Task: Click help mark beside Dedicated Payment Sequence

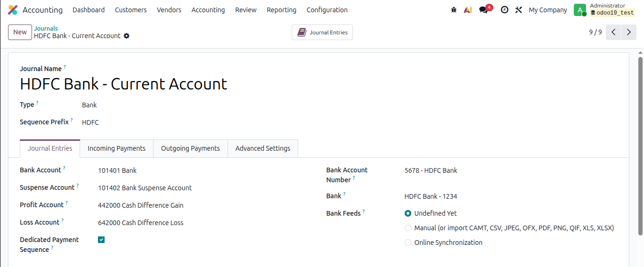Action: tap(52, 248)
